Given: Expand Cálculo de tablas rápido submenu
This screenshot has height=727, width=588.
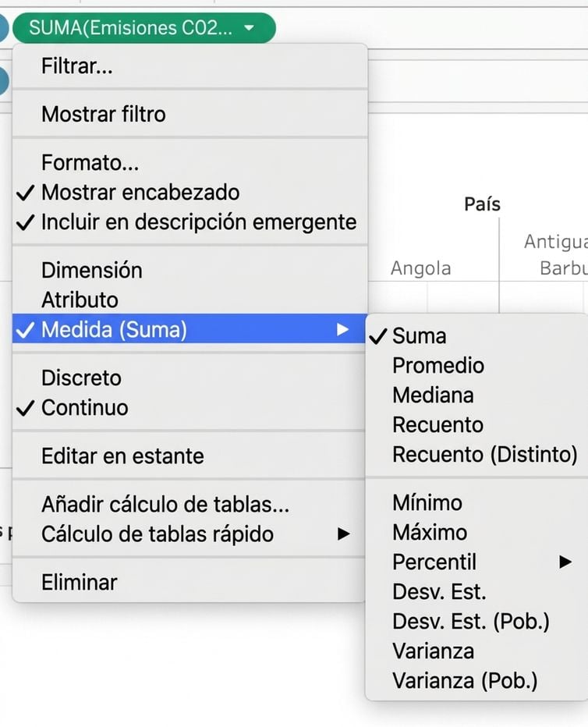Looking at the screenshot, I should click(190, 534).
